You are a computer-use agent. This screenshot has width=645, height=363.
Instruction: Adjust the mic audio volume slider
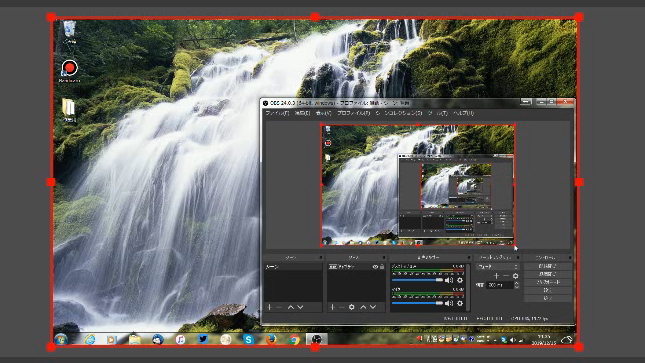pos(417,303)
